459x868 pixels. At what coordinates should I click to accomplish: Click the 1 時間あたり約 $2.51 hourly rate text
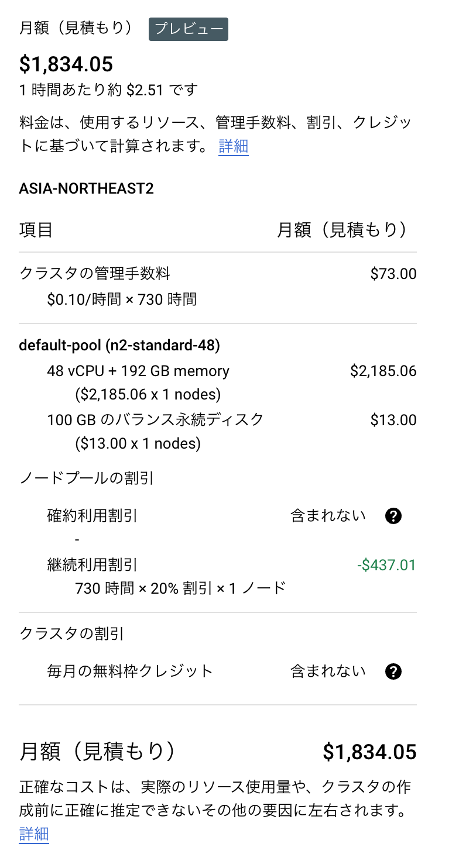point(108,90)
